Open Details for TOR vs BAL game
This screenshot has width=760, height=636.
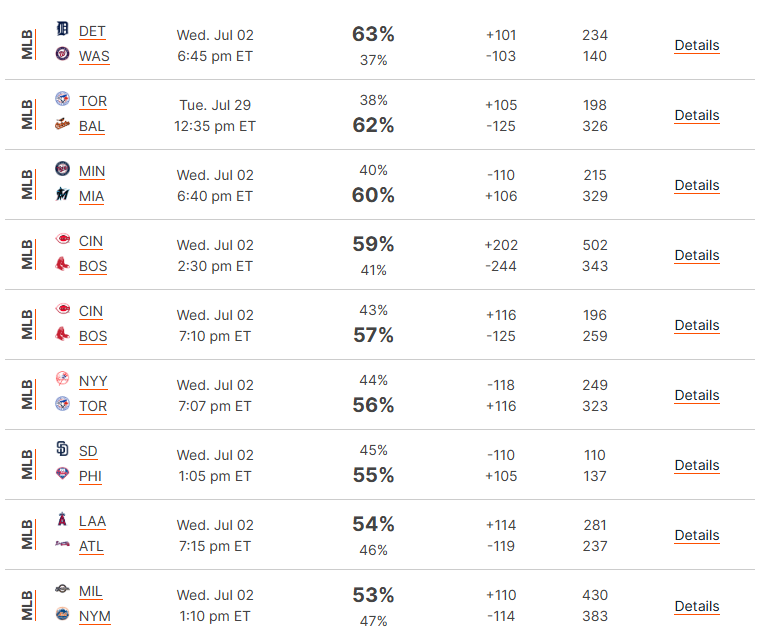click(x=697, y=115)
